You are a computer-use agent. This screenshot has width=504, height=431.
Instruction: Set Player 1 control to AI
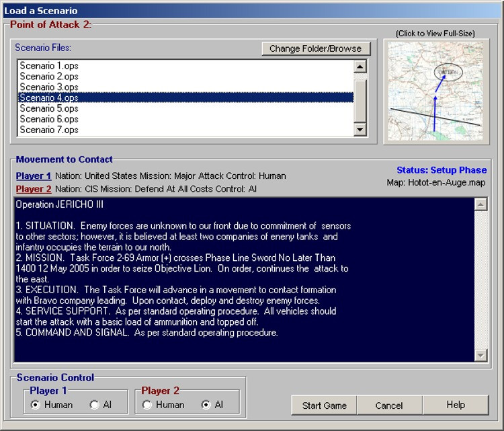point(95,405)
